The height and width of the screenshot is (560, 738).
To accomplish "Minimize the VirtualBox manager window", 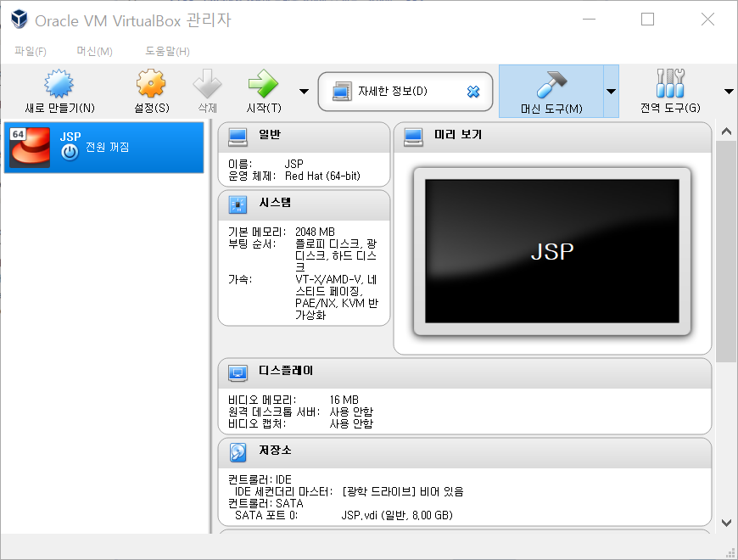I will pyautogui.click(x=590, y=20).
